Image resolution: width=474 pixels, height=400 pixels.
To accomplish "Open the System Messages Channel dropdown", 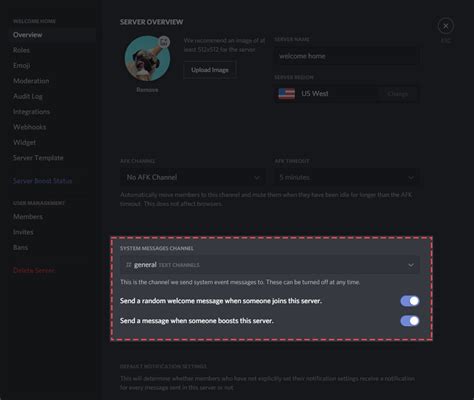I will point(270,265).
